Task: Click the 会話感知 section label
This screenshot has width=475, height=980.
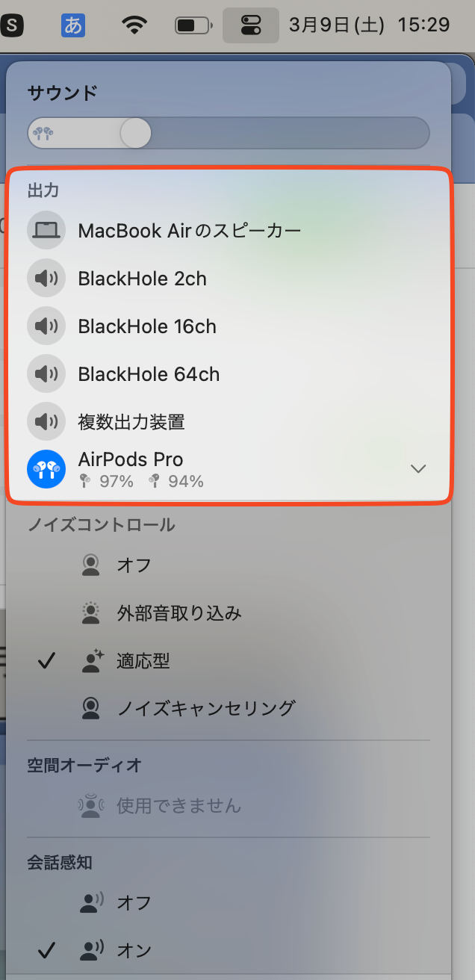Action: pos(60,862)
